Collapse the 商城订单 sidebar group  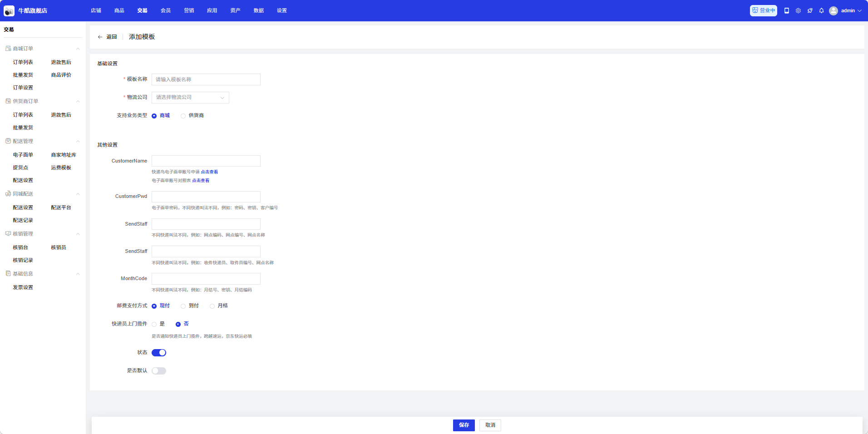(78, 49)
